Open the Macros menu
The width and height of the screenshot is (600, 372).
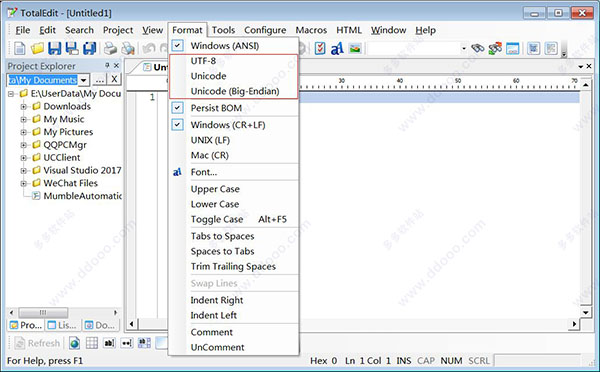(x=311, y=30)
